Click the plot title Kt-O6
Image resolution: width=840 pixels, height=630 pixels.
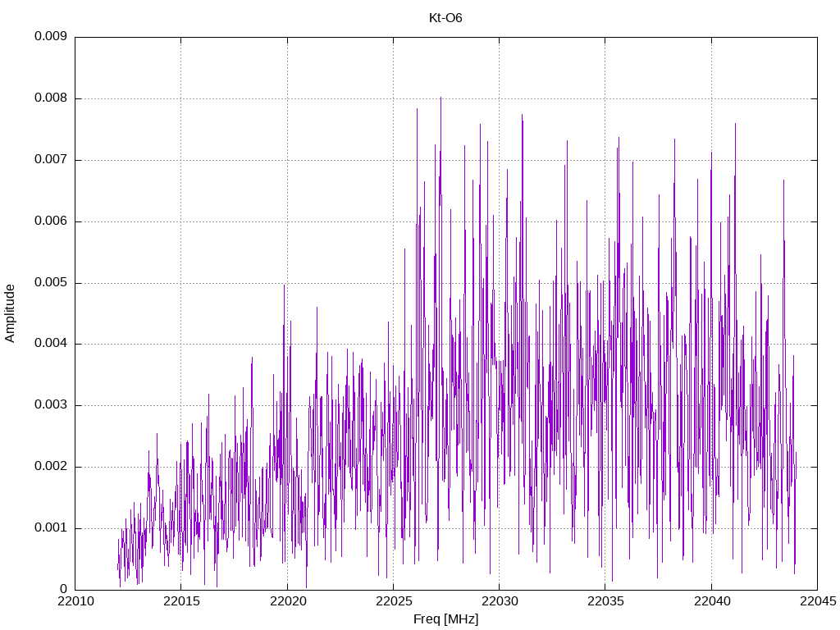pyautogui.click(x=445, y=18)
